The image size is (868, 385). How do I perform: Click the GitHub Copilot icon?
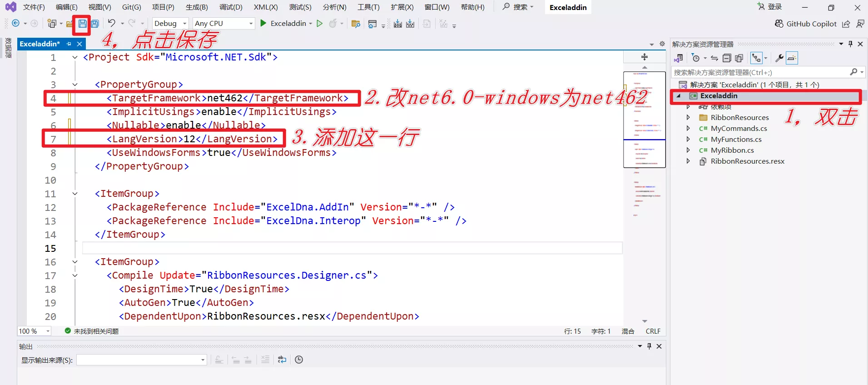pos(779,24)
